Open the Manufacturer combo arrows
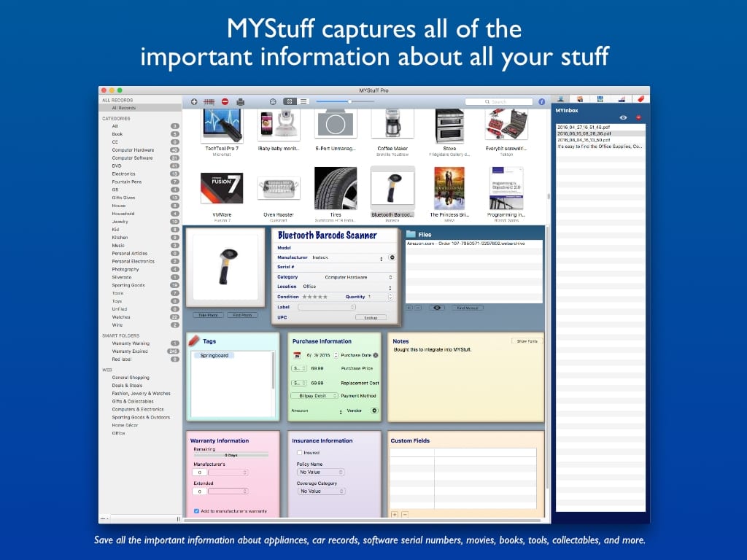The width and height of the screenshot is (747, 560). click(x=381, y=258)
